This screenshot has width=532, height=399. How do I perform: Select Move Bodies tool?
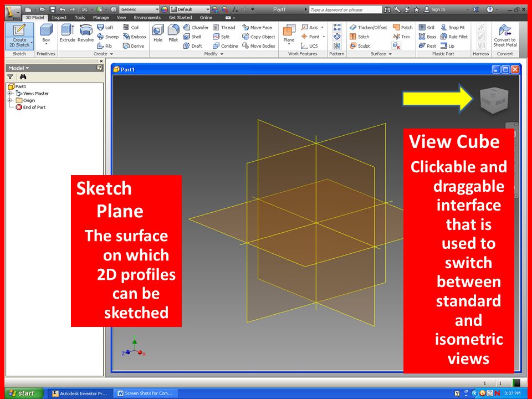[x=259, y=46]
